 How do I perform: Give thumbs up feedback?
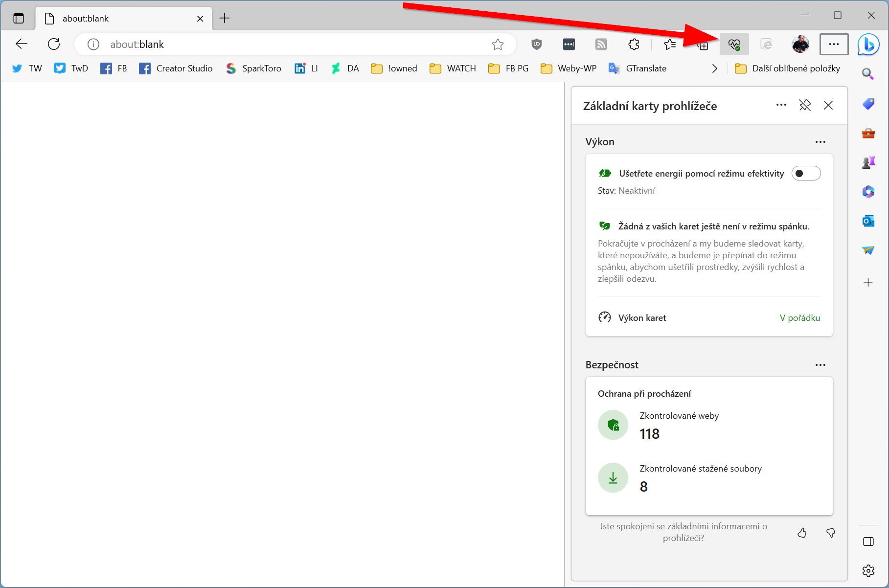click(802, 533)
